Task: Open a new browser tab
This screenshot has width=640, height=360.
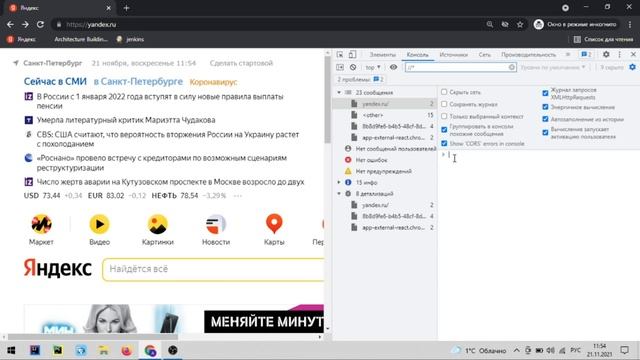Action: click(127, 8)
